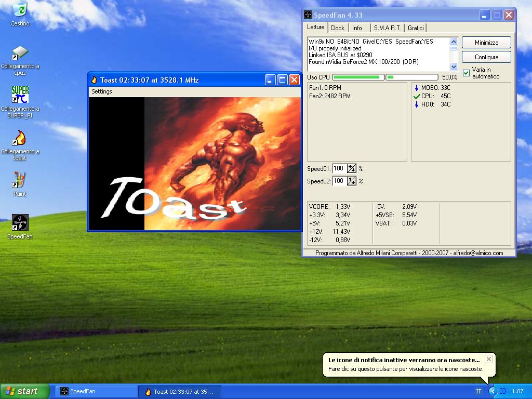This screenshot has width=532, height=399.
Task: Toggle the Varia in automatico checkbox
Action: tap(467, 73)
